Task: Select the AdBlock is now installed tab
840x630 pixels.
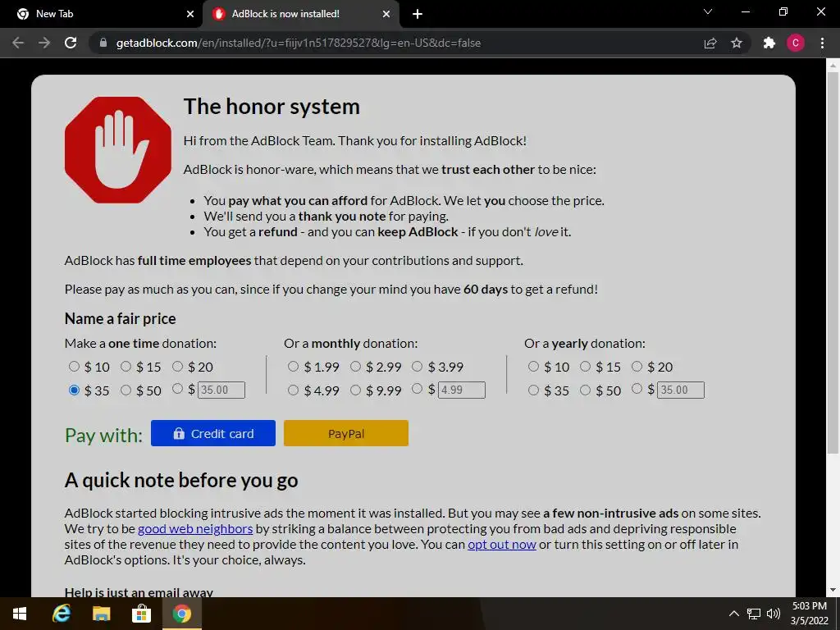Action: pos(300,14)
